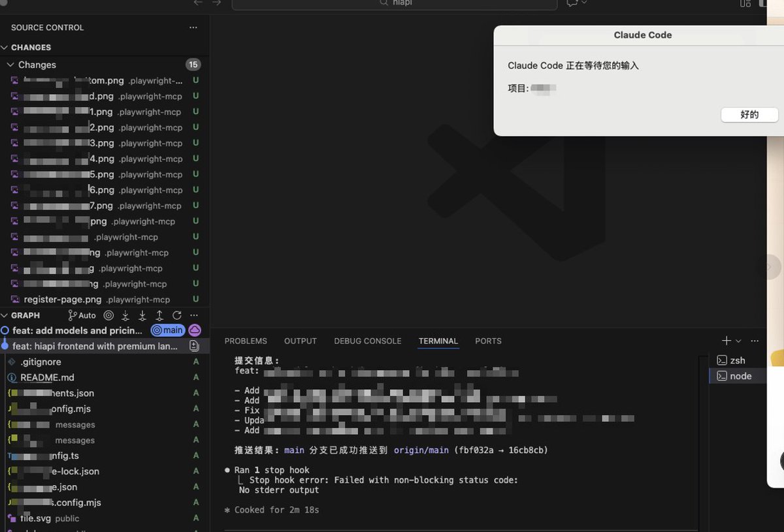784x532 pixels.
Task: Switch to the DEBUG CONSOLE tab
Action: [368, 341]
